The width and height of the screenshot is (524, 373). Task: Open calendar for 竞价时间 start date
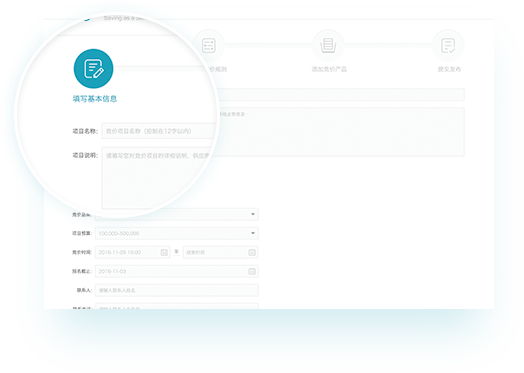click(164, 252)
